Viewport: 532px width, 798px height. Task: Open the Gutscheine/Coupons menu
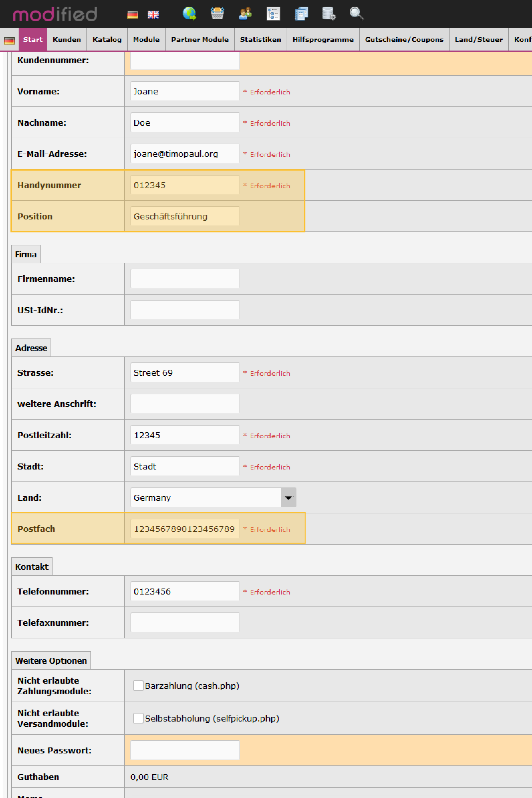pos(404,40)
